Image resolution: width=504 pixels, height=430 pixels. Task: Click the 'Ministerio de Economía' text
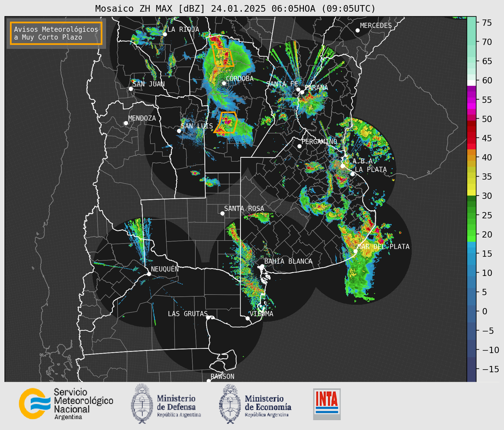[268, 403]
